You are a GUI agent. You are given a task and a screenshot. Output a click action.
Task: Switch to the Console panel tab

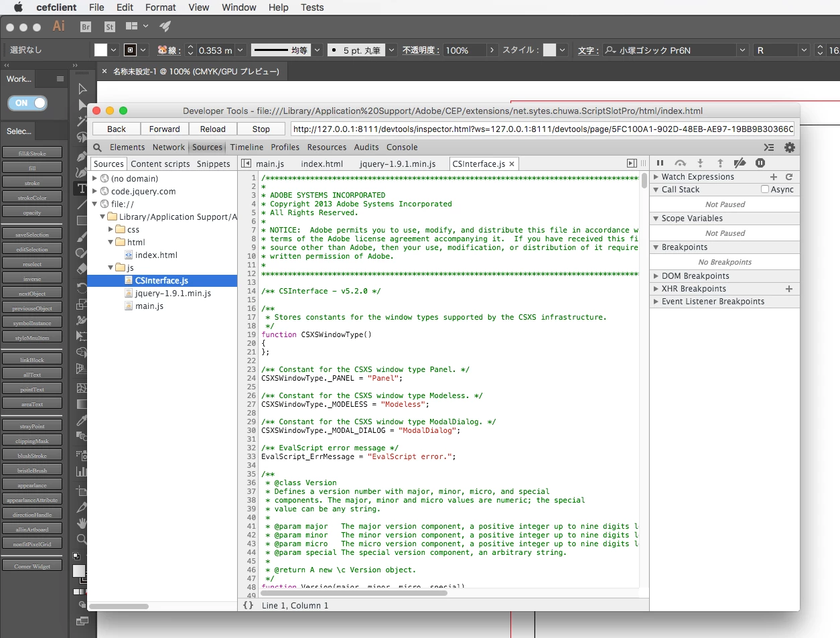(402, 147)
